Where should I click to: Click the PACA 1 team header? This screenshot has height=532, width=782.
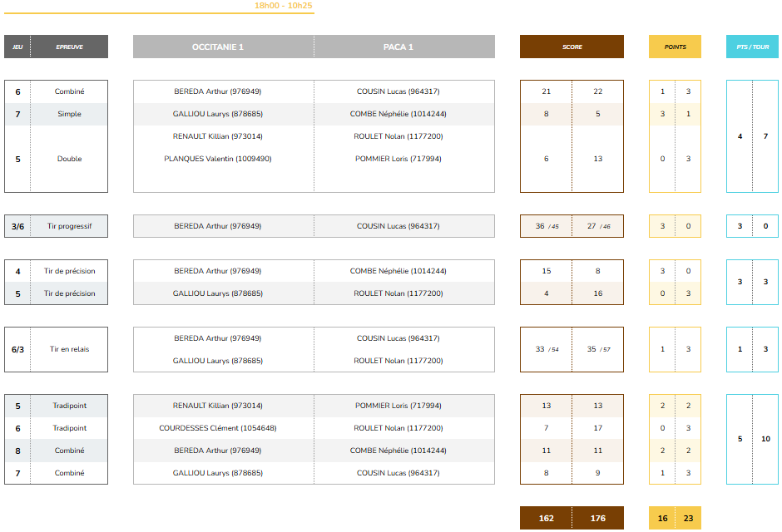[x=398, y=47]
